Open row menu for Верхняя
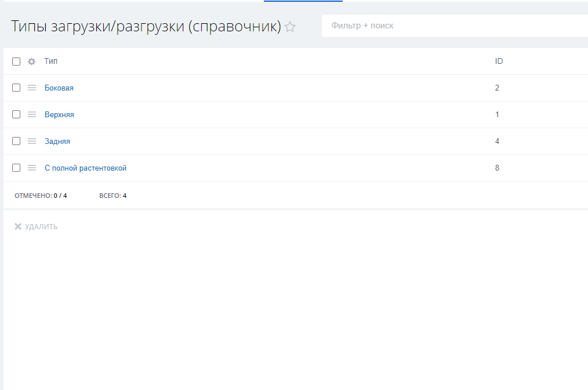The image size is (588, 390). 32,114
